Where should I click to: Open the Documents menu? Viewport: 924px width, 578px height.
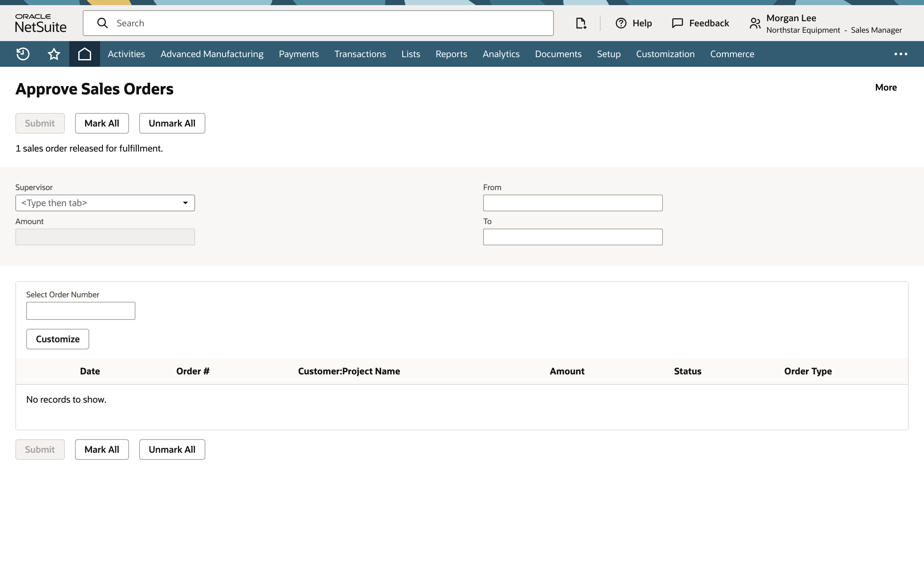(x=558, y=54)
